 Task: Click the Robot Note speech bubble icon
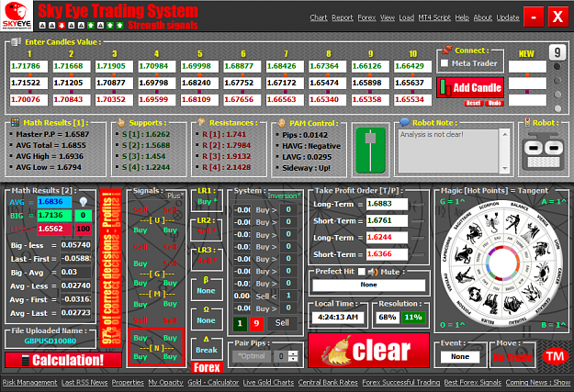pyautogui.click(x=404, y=122)
